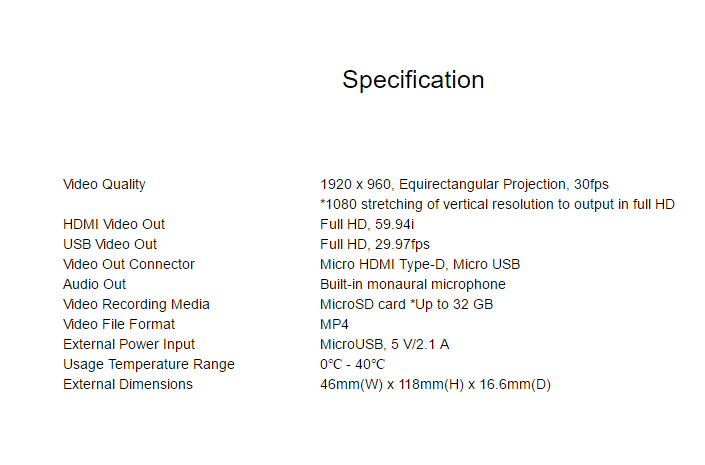Select the External Power Input label
705x465 pixels.
click(129, 344)
